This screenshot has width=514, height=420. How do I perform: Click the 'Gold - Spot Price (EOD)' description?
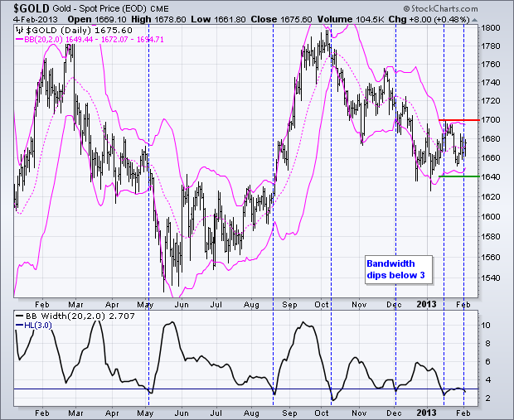[99, 8]
